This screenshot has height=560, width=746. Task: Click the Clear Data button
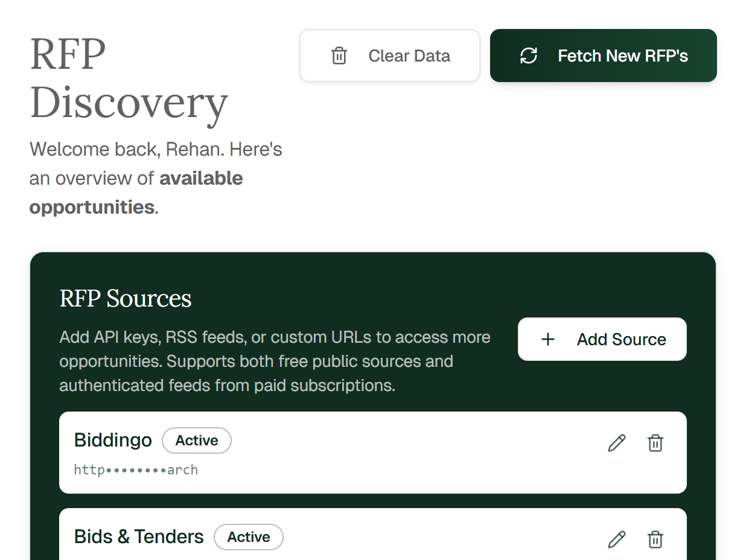(x=390, y=56)
